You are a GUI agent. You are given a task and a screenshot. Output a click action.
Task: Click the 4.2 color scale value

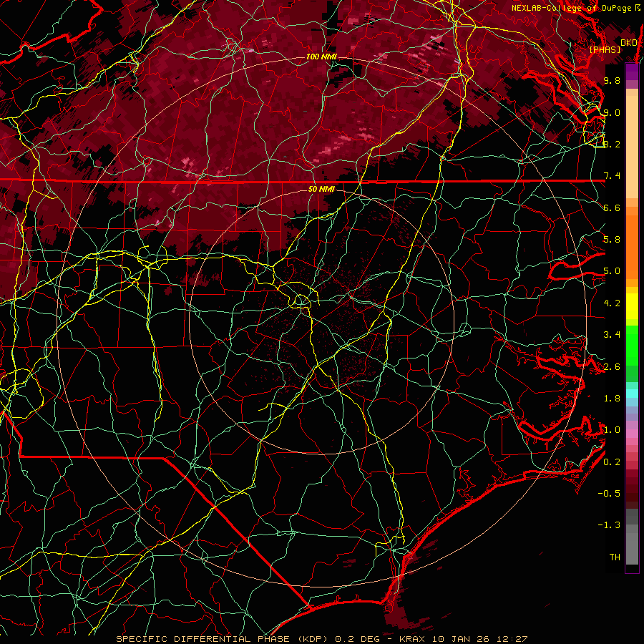coord(612,303)
